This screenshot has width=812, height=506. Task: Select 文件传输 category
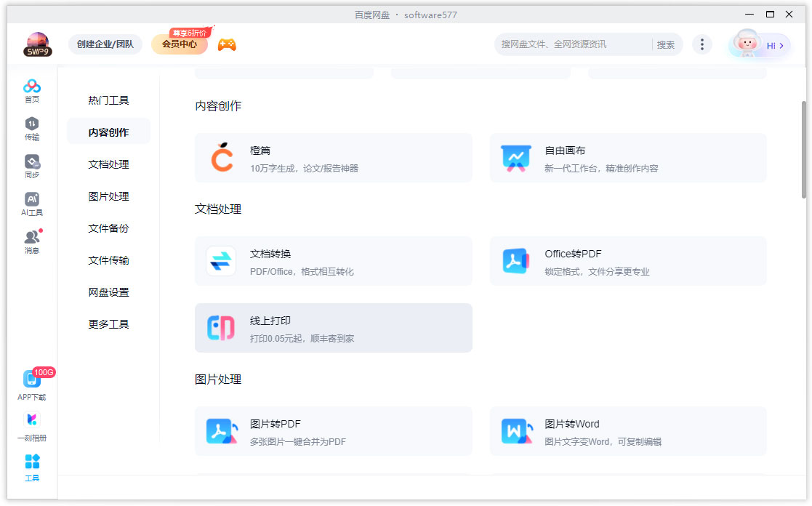click(108, 260)
